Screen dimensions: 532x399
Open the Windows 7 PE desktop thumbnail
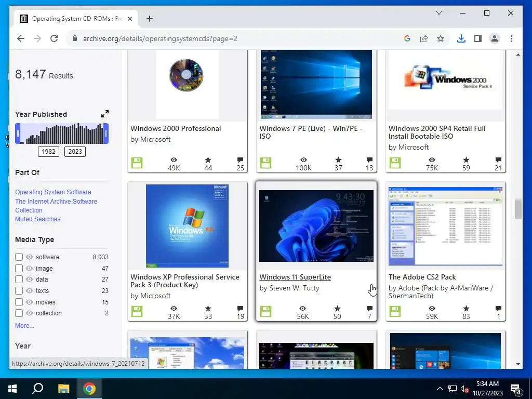[316, 84]
